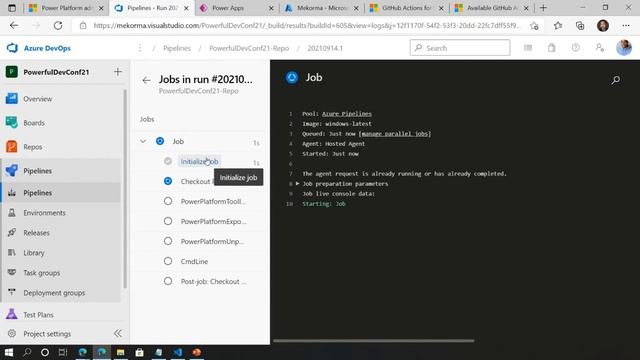
Task: Open Windows Start menu
Action: click(9, 352)
